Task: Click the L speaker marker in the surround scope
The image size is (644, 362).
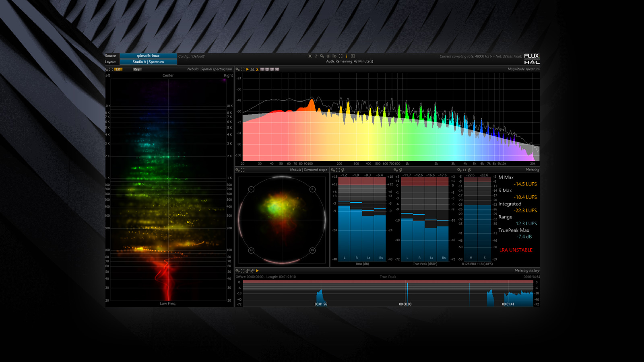Action: click(x=251, y=189)
